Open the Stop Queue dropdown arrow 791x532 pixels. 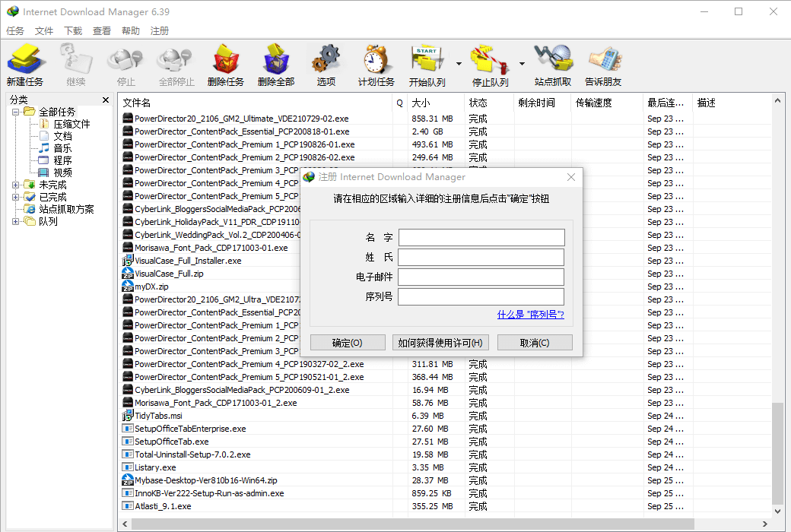click(522, 64)
